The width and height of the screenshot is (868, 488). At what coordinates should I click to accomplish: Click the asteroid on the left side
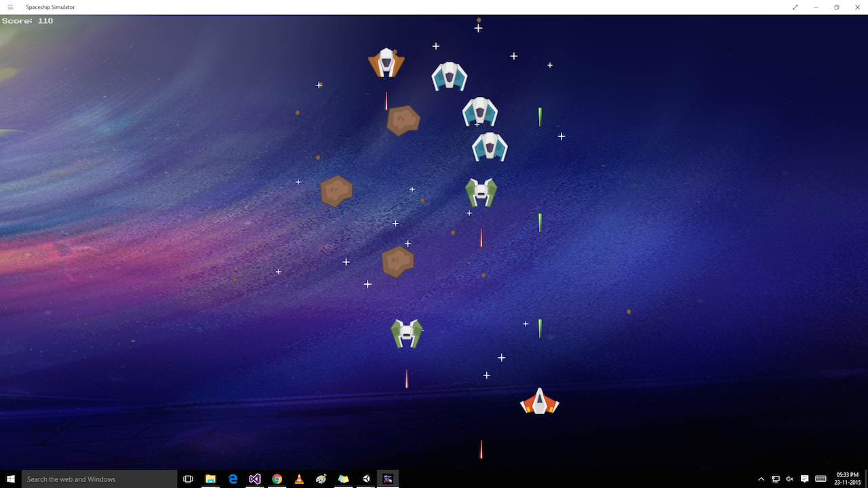point(336,190)
